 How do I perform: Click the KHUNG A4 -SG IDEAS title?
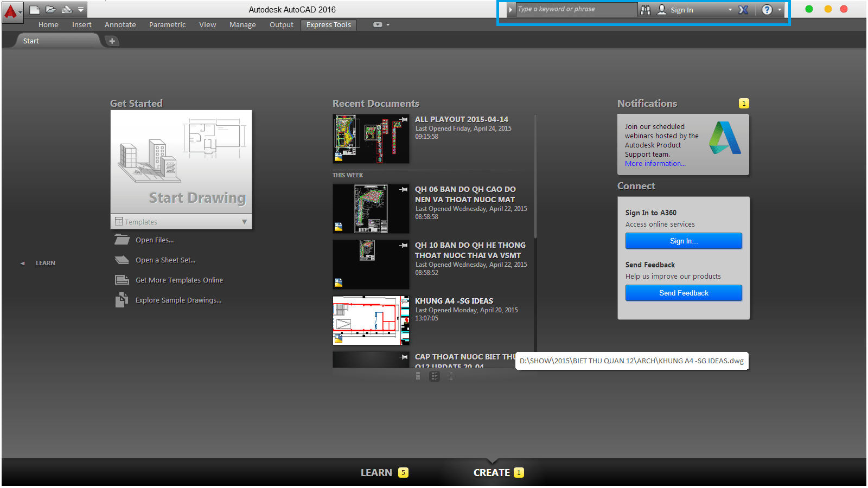[x=454, y=301]
